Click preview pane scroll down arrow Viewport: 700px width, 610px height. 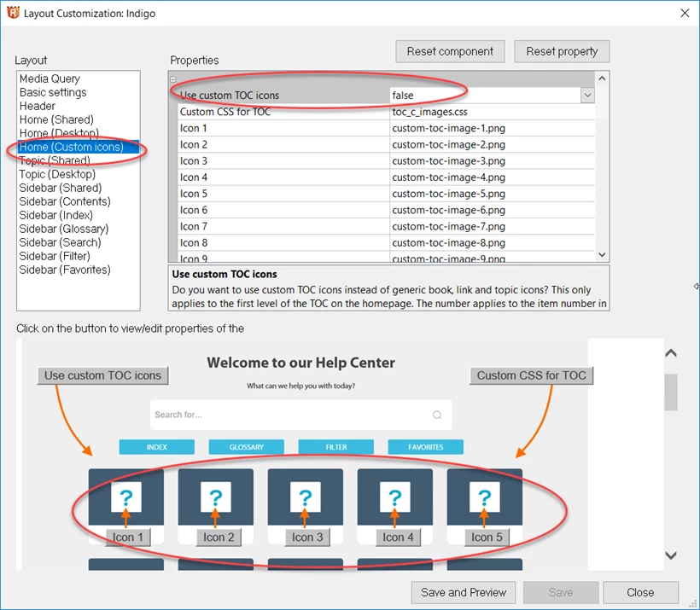click(x=670, y=555)
